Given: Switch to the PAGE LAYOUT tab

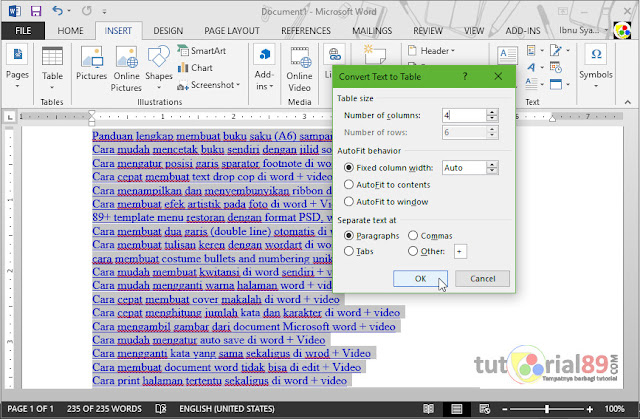Looking at the screenshot, I should 232,31.
